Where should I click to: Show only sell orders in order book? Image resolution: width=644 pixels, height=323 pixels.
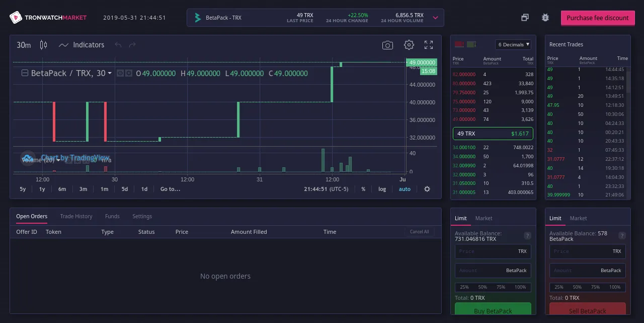pyautogui.click(x=459, y=44)
